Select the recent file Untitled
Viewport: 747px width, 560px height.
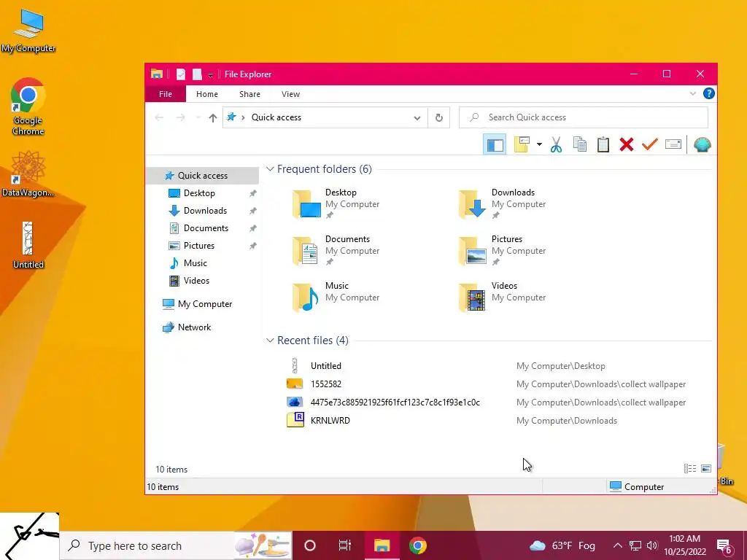click(x=326, y=366)
